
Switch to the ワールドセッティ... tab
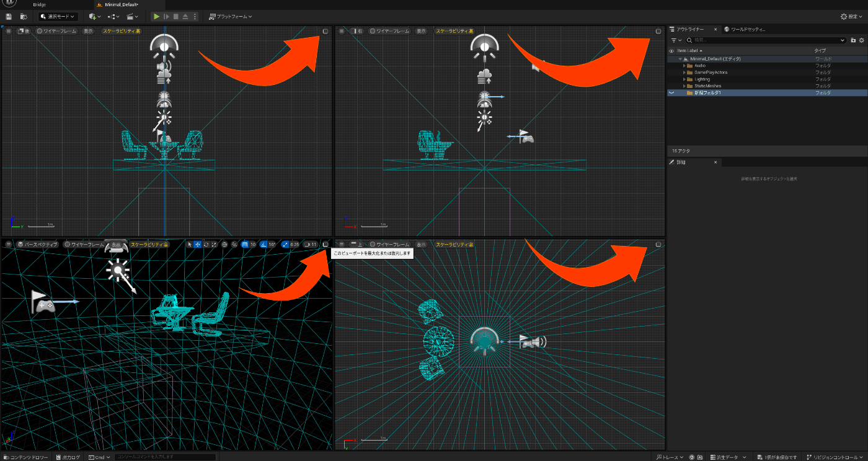[745, 29]
